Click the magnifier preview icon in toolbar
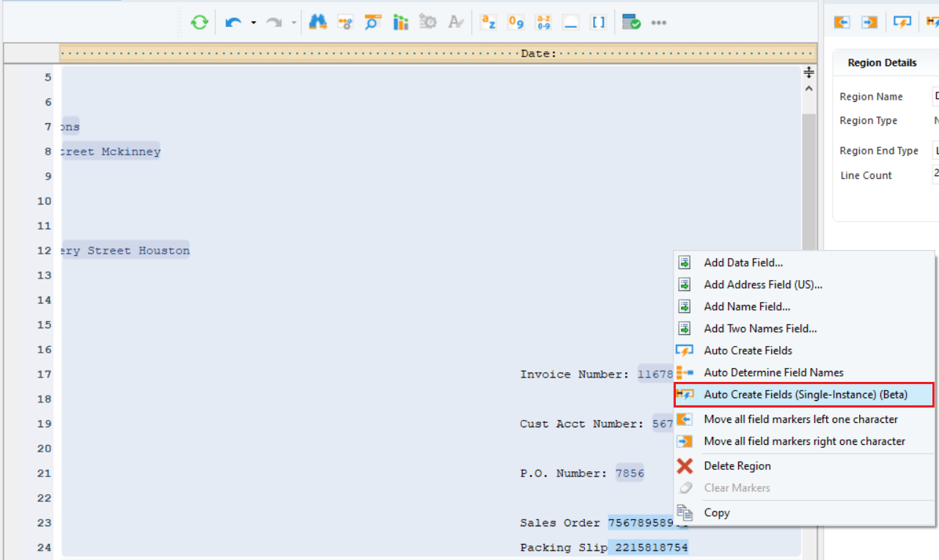Viewport: 939px width, 560px height. (x=372, y=23)
